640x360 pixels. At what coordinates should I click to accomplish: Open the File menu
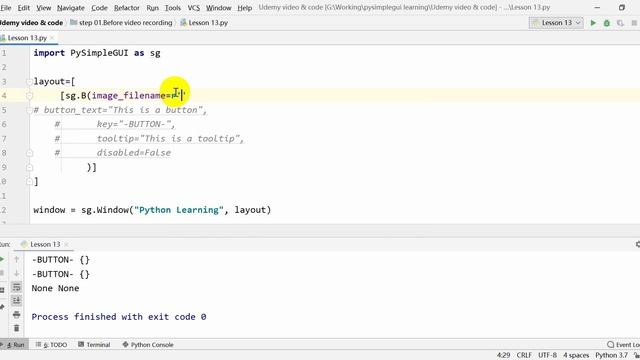coord(6,8)
